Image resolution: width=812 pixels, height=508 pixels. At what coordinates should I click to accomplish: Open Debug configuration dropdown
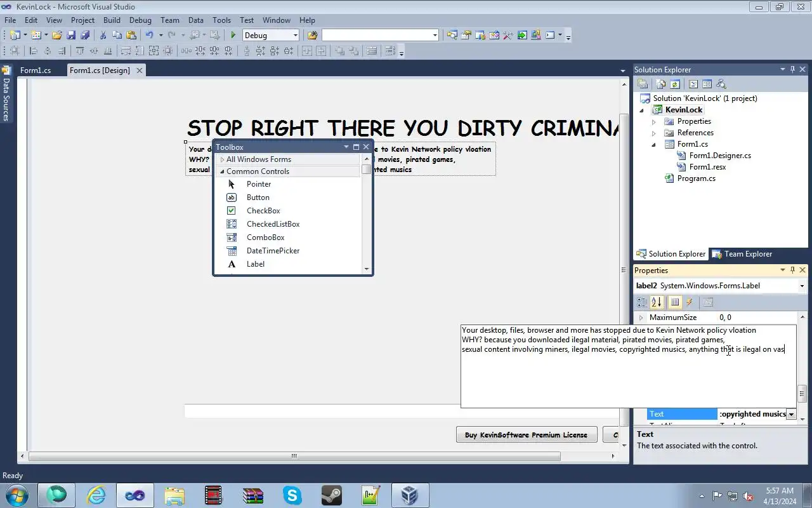point(295,36)
